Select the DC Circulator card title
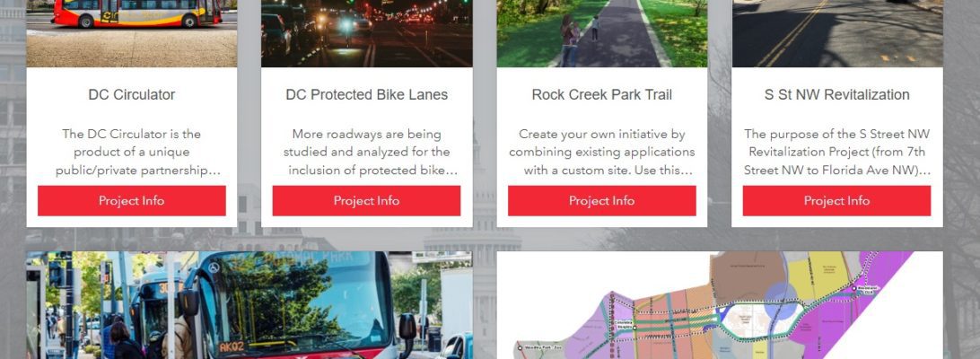 point(132,95)
